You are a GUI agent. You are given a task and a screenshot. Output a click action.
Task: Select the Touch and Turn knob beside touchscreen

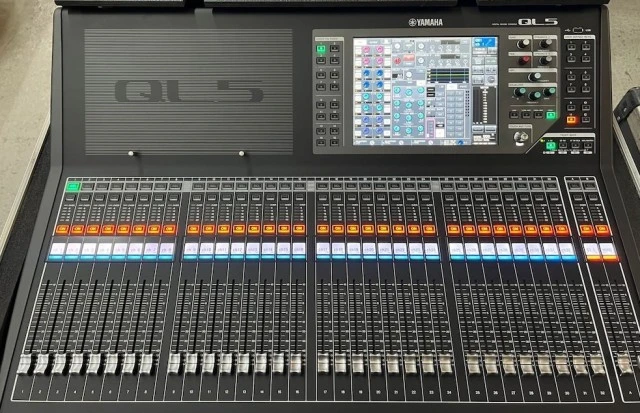[x=520, y=138]
